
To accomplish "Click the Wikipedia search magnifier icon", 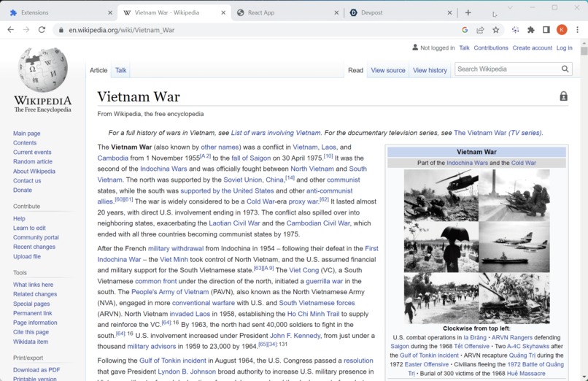I will (x=565, y=69).
